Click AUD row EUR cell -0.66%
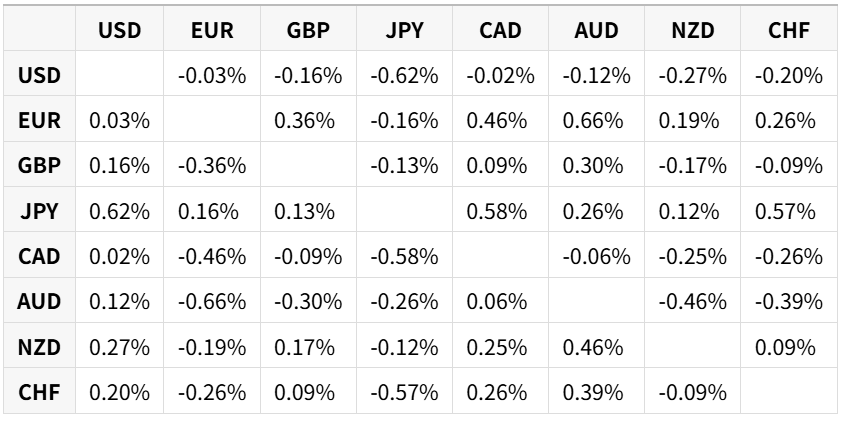Viewport: 845px width, 421px height. [212, 301]
